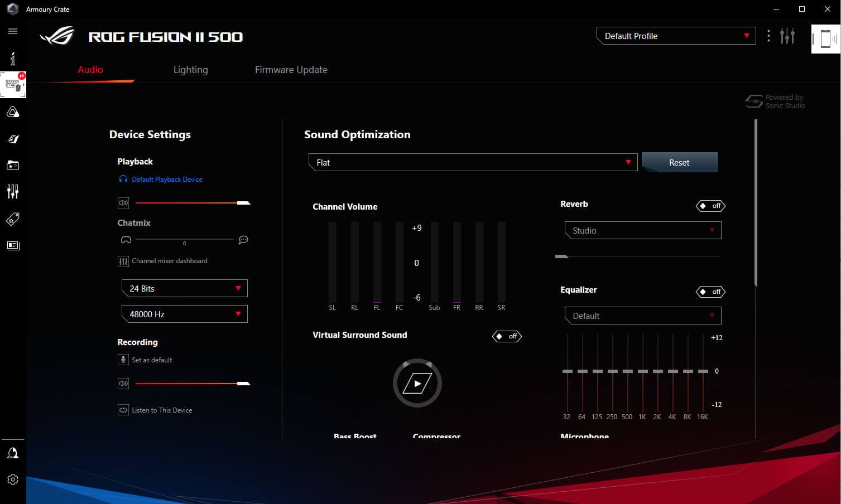Viewport: 841px width, 504px height.
Task: Click the Chatmix balance slider
Action: tap(184, 240)
